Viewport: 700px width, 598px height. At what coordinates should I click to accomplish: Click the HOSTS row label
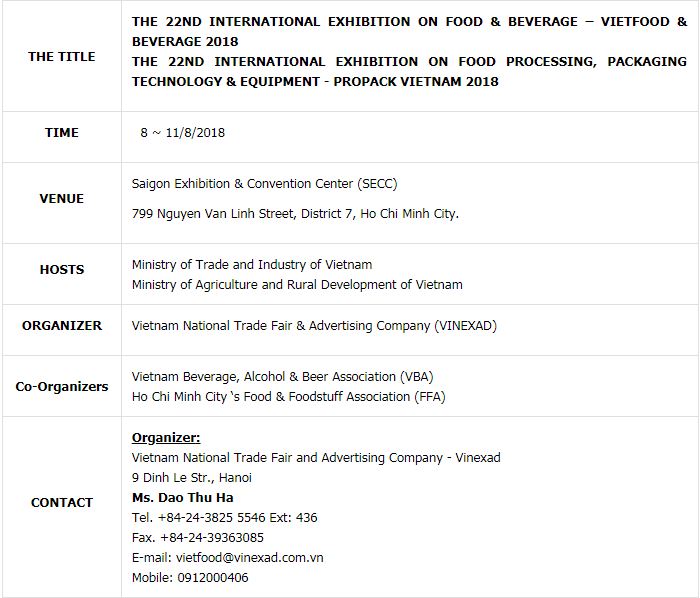tap(62, 270)
